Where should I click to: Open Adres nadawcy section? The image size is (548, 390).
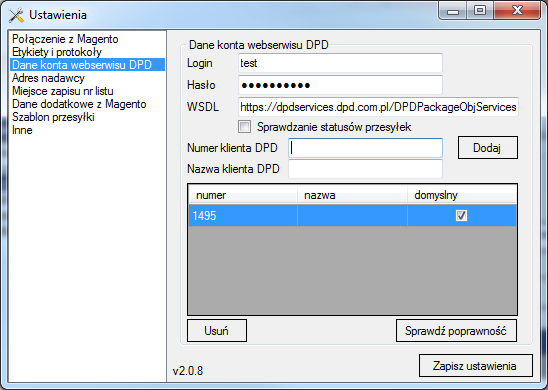(48, 78)
